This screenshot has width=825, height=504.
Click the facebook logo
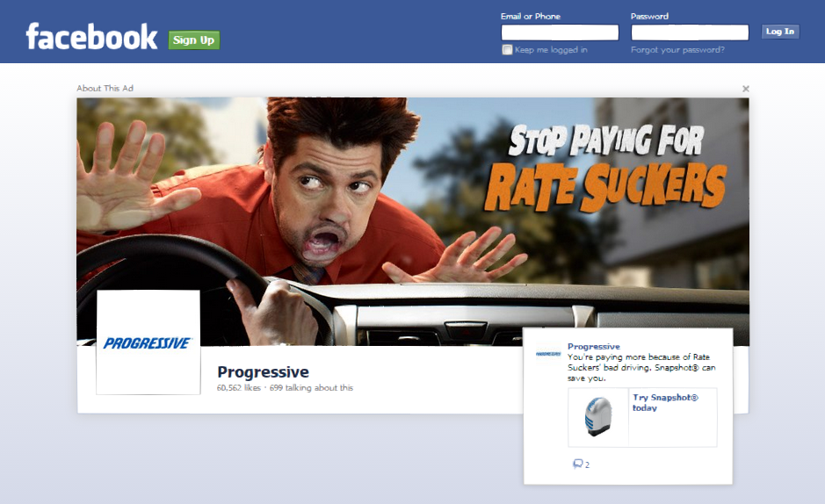point(91,36)
